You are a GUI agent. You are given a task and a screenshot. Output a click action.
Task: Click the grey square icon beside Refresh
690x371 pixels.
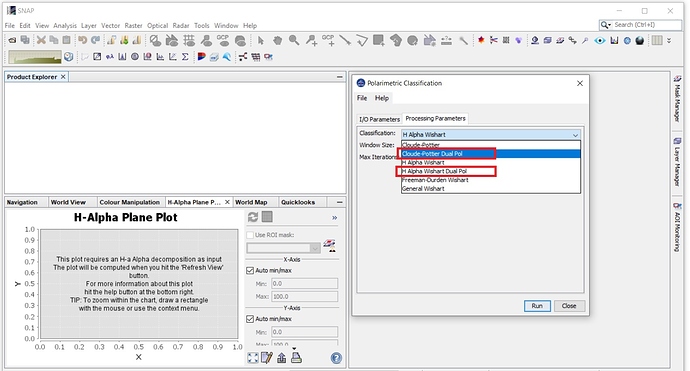click(x=267, y=217)
